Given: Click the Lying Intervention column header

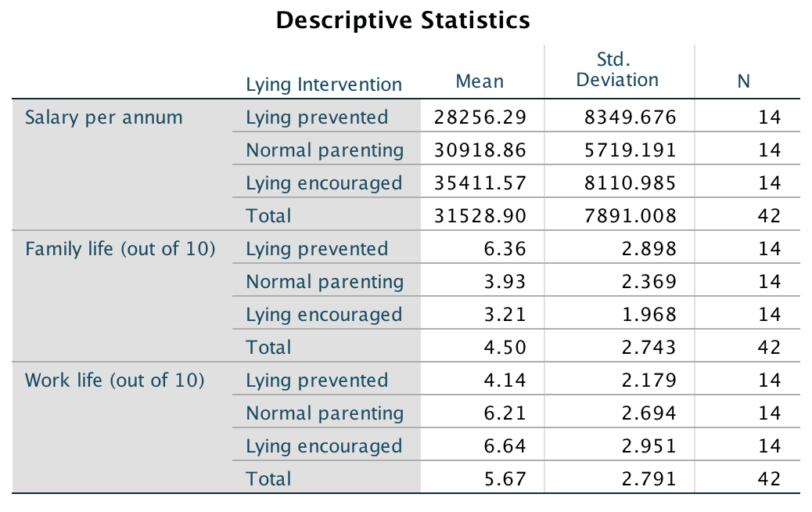Looking at the screenshot, I should tap(324, 85).
